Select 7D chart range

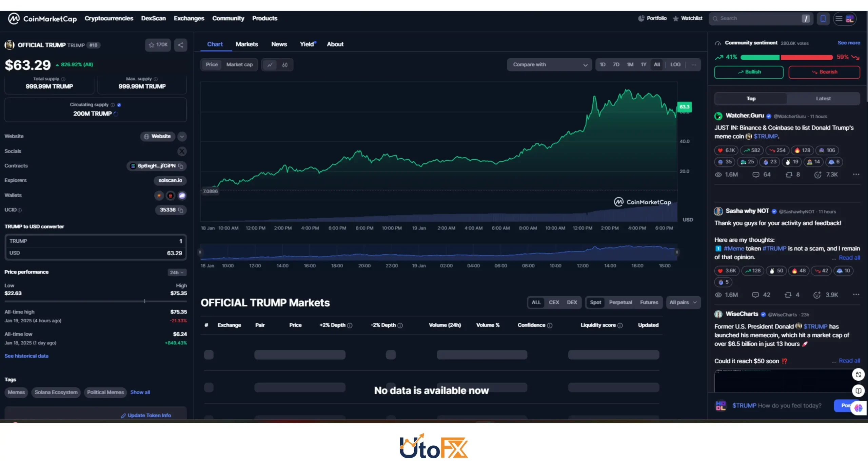click(x=616, y=65)
